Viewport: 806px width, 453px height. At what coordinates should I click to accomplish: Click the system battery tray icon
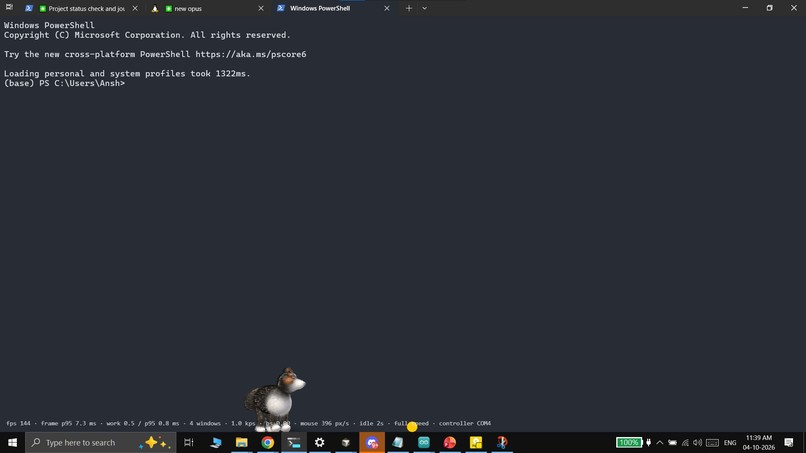(x=672, y=442)
